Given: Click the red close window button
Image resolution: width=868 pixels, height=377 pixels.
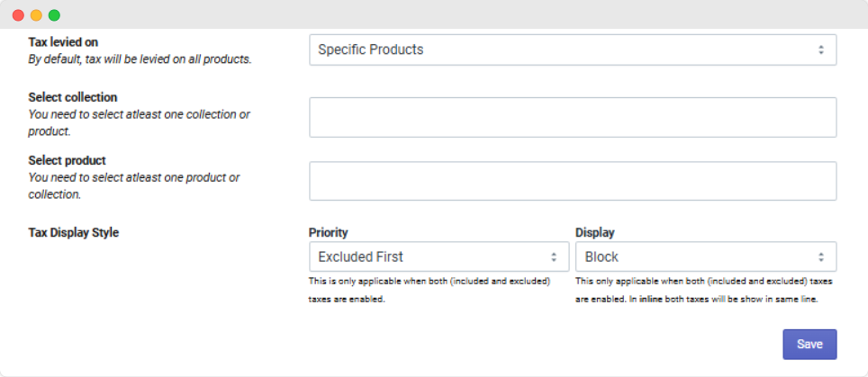Looking at the screenshot, I should pyautogui.click(x=18, y=15).
